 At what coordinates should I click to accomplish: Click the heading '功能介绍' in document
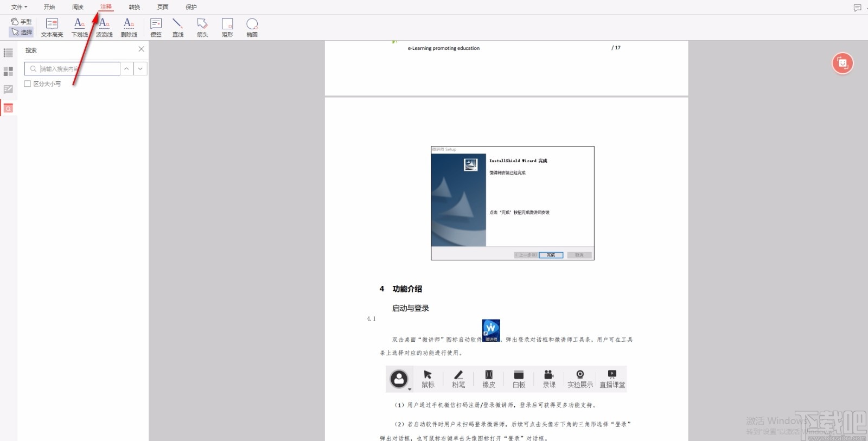click(407, 289)
